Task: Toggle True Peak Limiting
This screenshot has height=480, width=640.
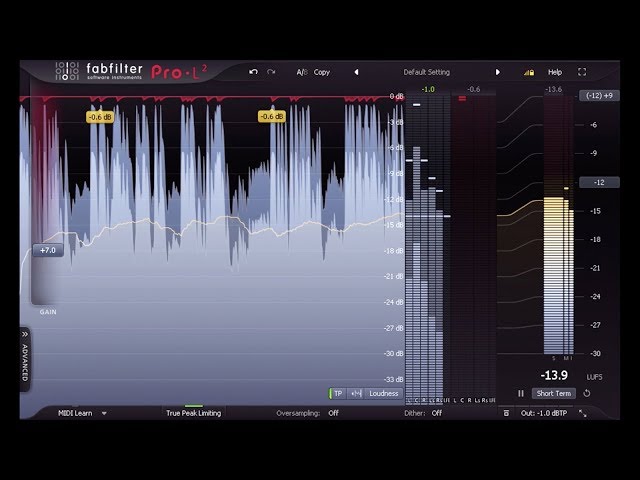Action: (193, 413)
